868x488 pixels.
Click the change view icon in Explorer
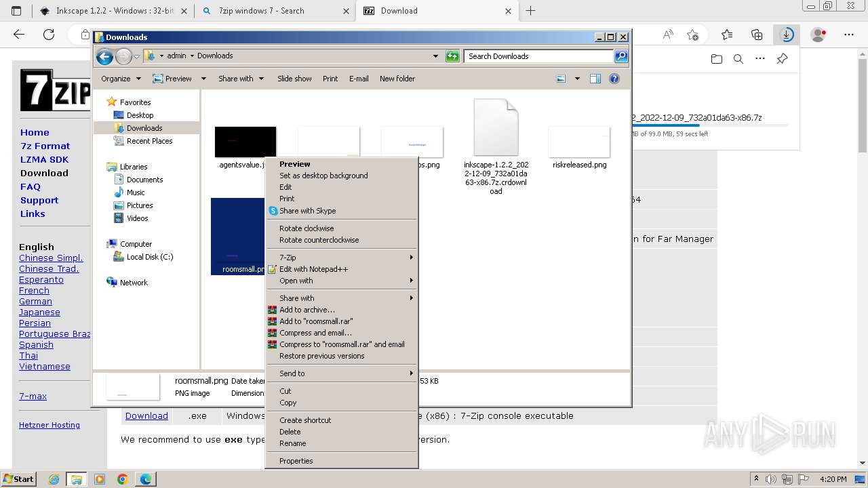point(561,79)
